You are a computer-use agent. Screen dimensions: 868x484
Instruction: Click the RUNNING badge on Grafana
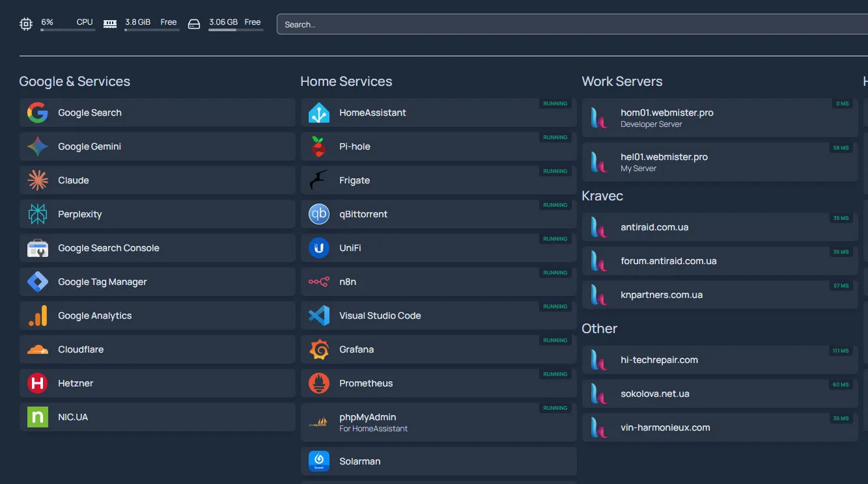[555, 340]
